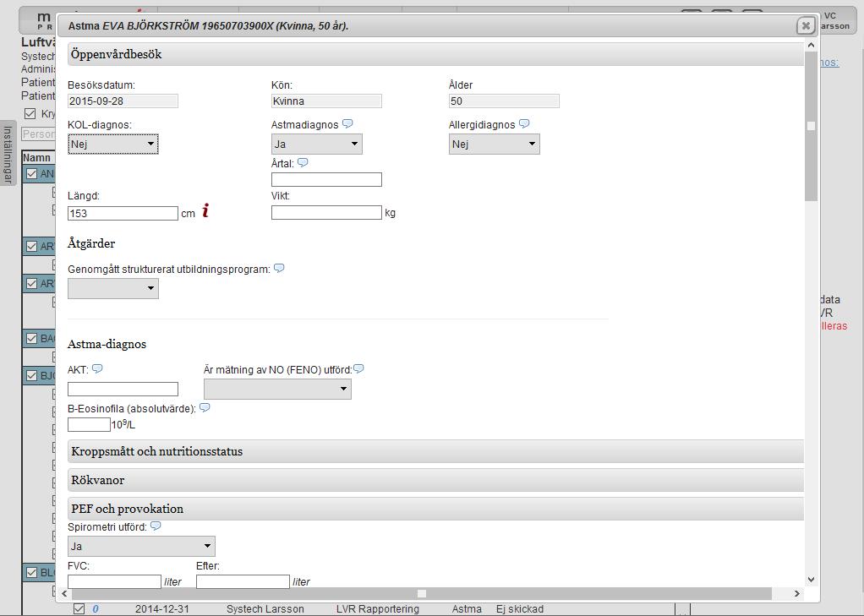This screenshot has width=864, height=616.
Task: Click the red info icon beside Längd
Action: [x=205, y=210]
